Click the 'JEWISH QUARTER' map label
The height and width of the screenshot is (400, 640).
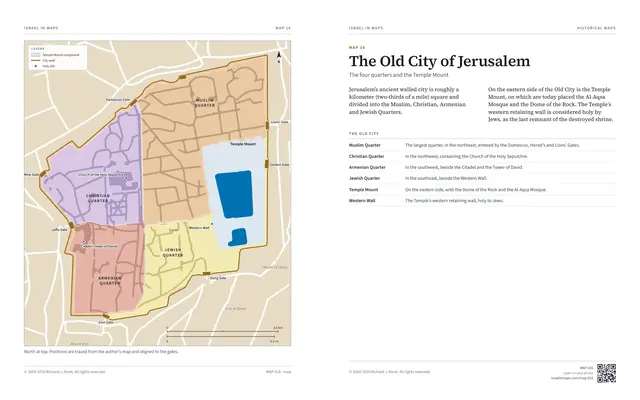point(173,253)
